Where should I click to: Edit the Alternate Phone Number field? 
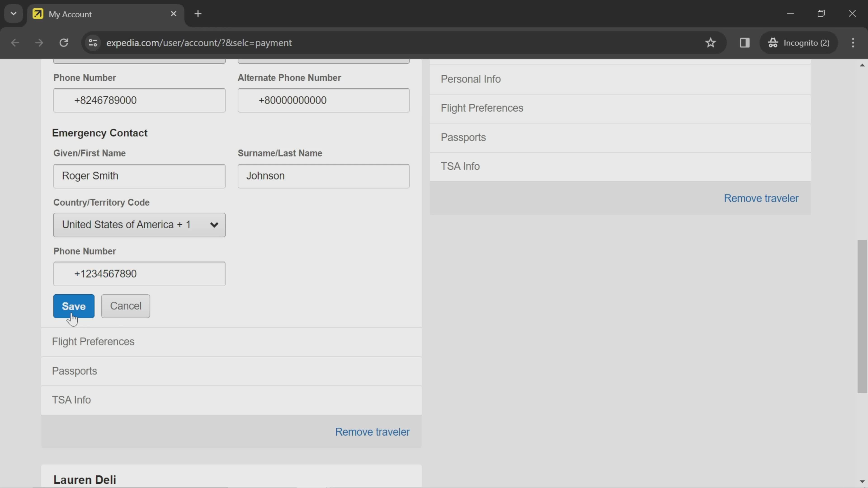coord(323,100)
